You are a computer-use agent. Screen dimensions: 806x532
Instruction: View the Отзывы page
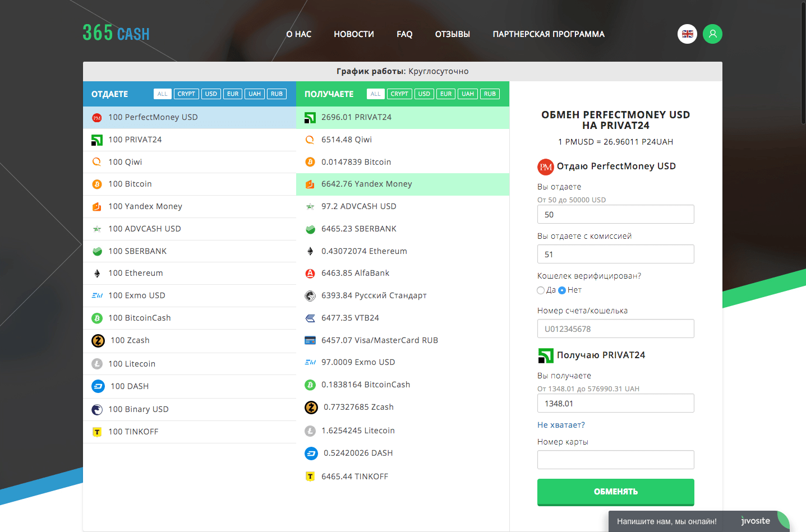[x=453, y=34]
